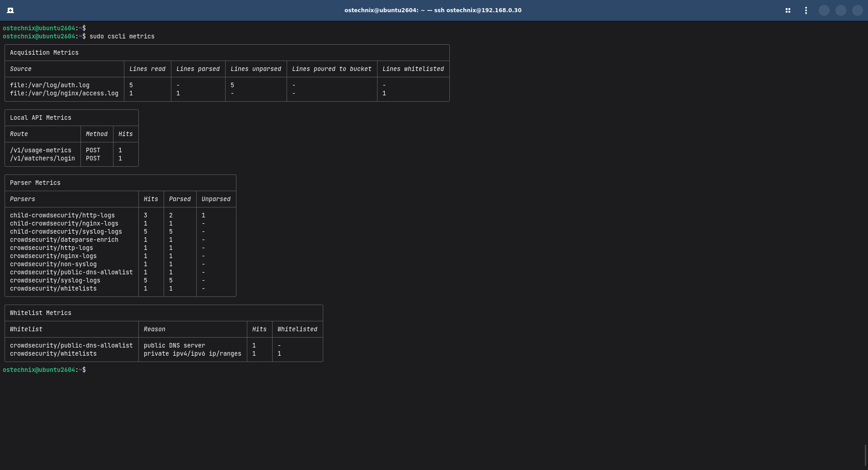Click the file:/var/log/nginx/access.log source entry
868x470 pixels.
click(x=64, y=94)
